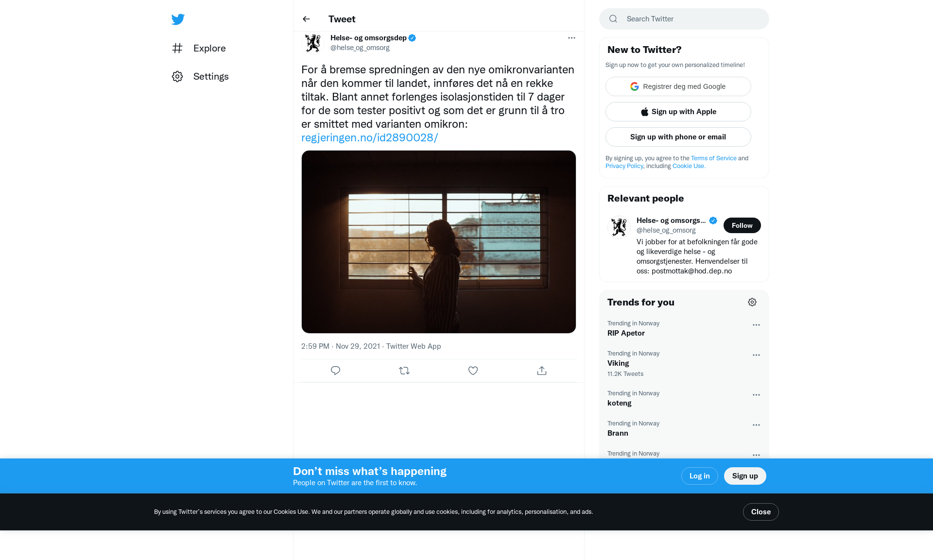Expand options for Viking trend

pyautogui.click(x=756, y=355)
